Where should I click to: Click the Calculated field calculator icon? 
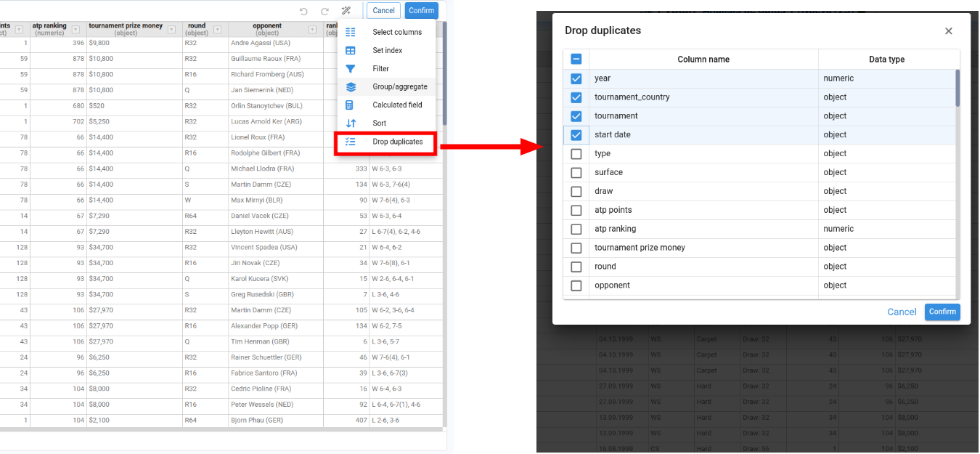[x=351, y=105]
